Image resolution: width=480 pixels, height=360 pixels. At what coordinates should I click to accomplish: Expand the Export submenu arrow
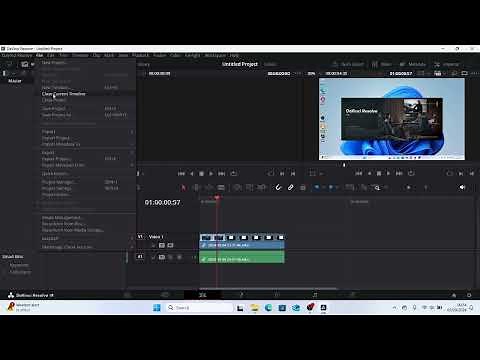pyautogui.click(x=132, y=153)
